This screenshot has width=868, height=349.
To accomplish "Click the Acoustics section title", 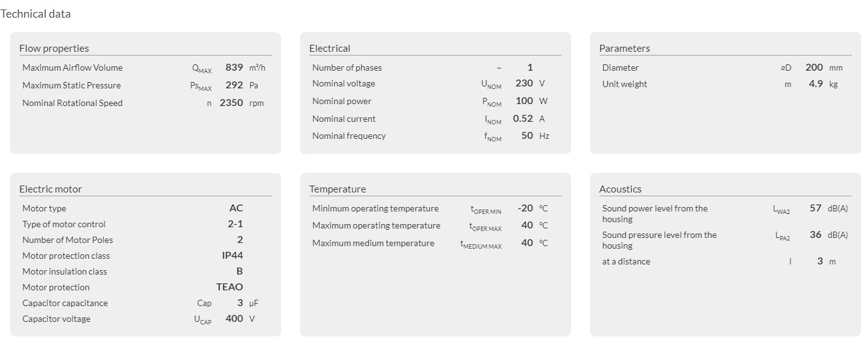I will tap(620, 189).
